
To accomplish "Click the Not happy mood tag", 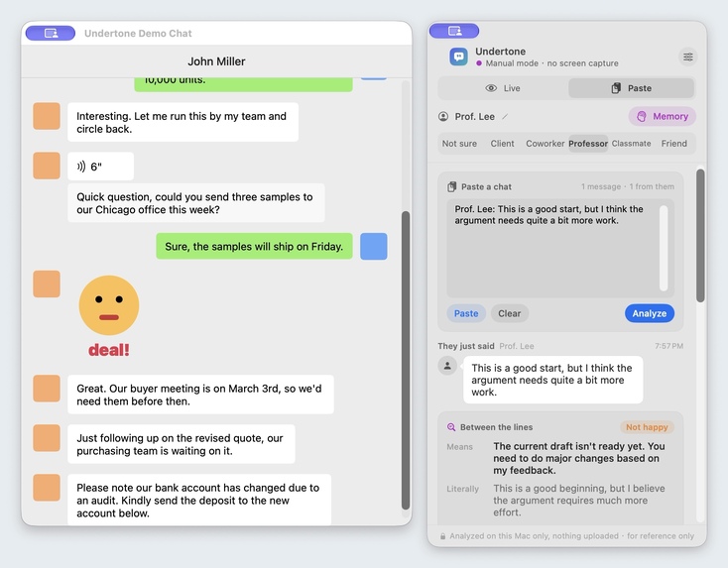I will point(647,427).
